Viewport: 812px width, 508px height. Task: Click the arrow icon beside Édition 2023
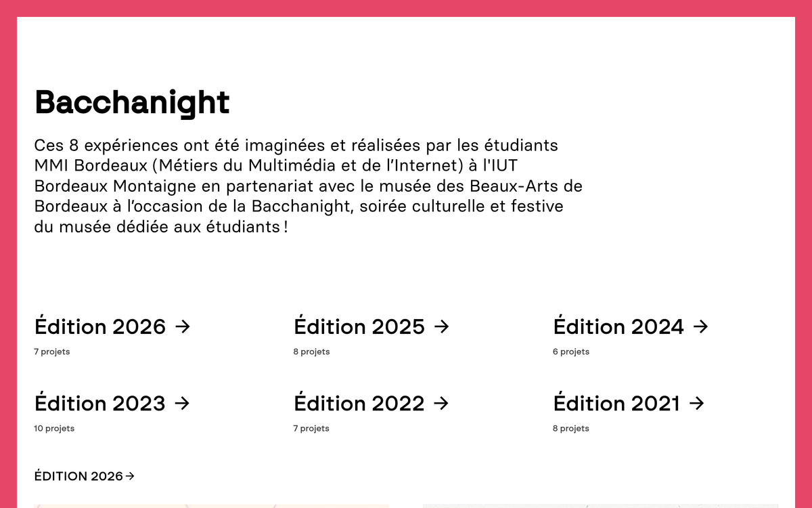181,404
